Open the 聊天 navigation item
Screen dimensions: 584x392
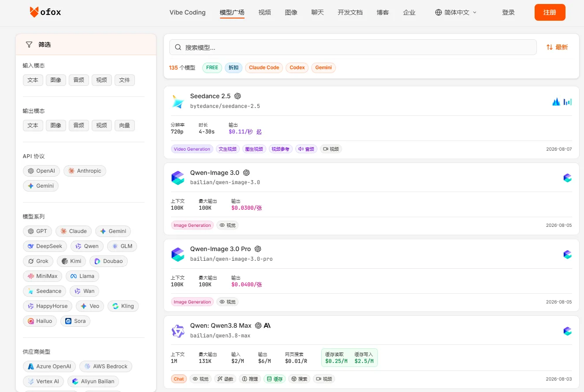(318, 12)
